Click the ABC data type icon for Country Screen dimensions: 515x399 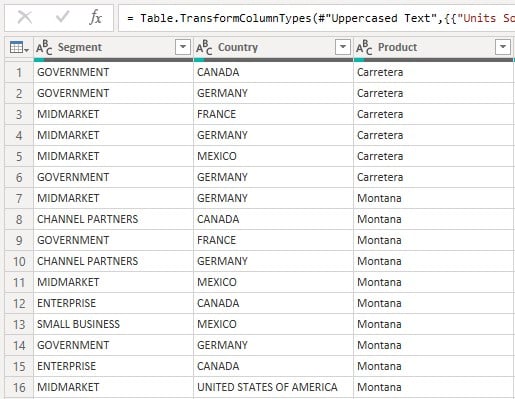pyautogui.click(x=204, y=48)
